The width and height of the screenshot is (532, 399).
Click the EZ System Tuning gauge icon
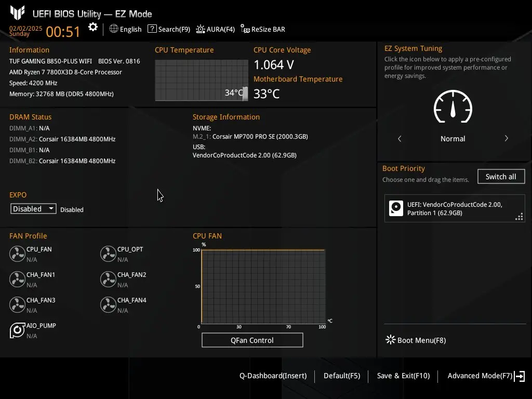click(x=453, y=107)
